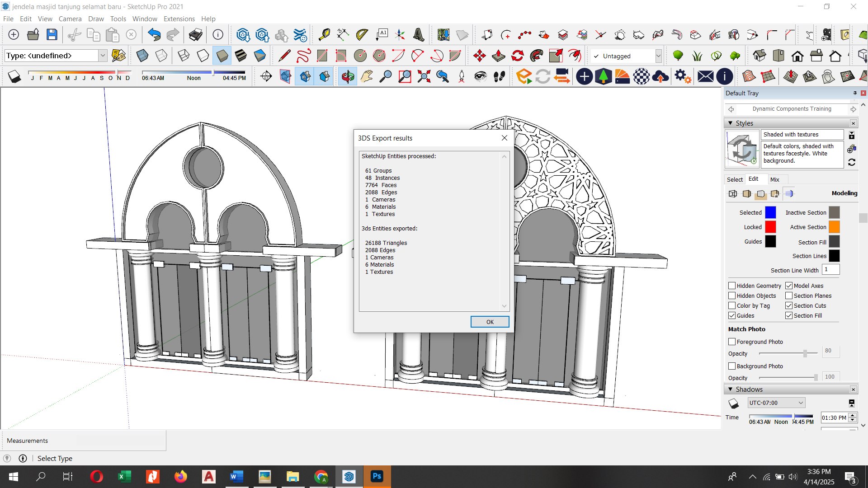
Task: Activate the Pan hand tool
Action: pyautogui.click(x=367, y=76)
